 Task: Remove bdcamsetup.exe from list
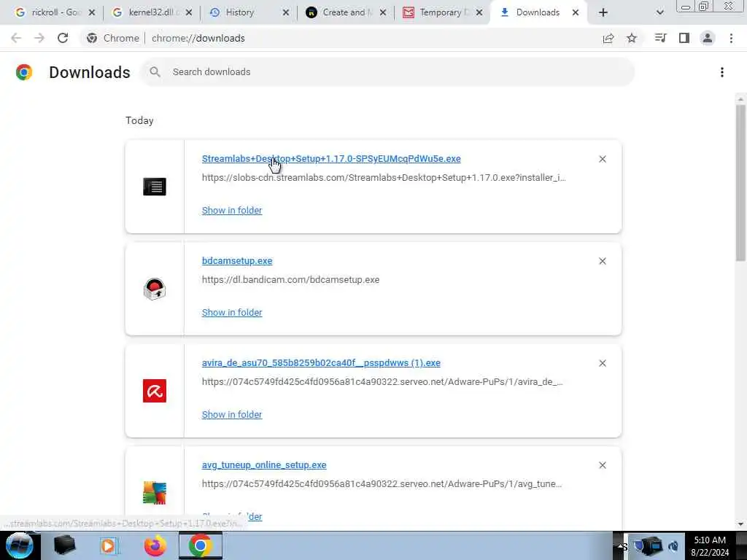(x=603, y=261)
